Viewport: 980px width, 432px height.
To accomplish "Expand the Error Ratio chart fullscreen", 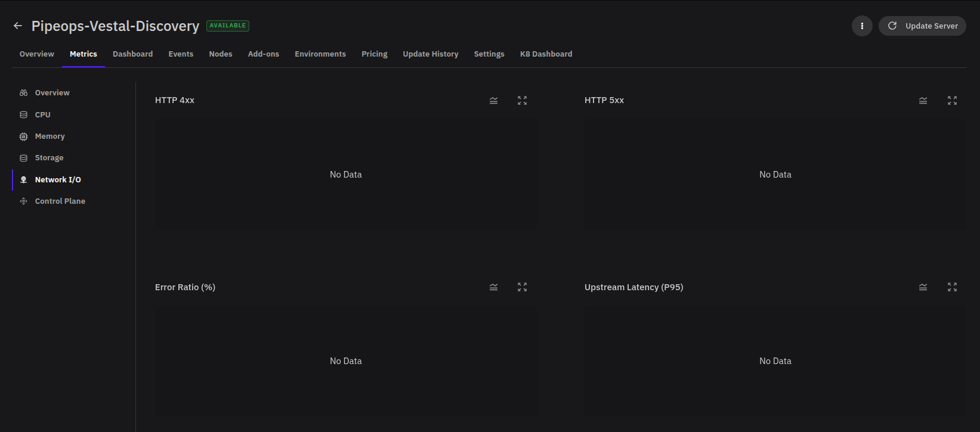I will (523, 287).
